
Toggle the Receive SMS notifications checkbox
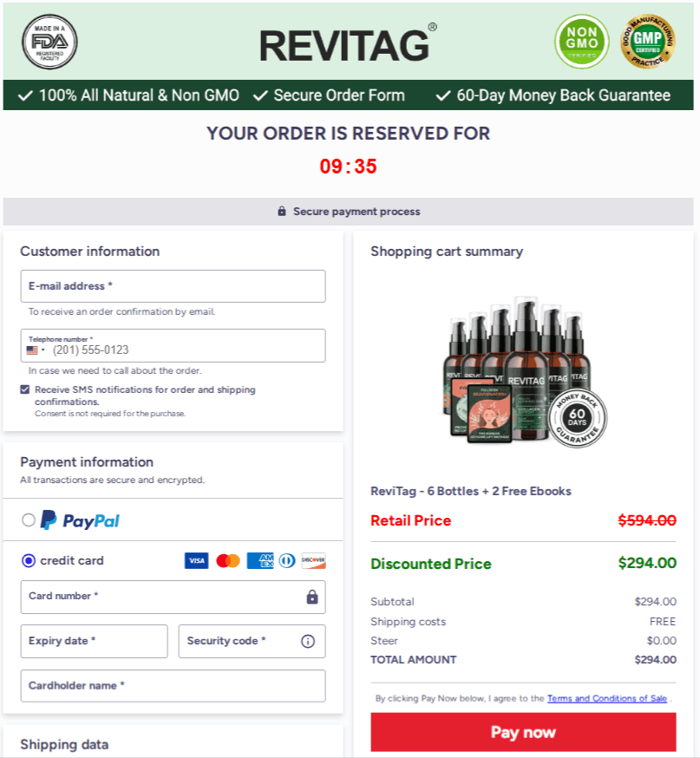(25, 389)
